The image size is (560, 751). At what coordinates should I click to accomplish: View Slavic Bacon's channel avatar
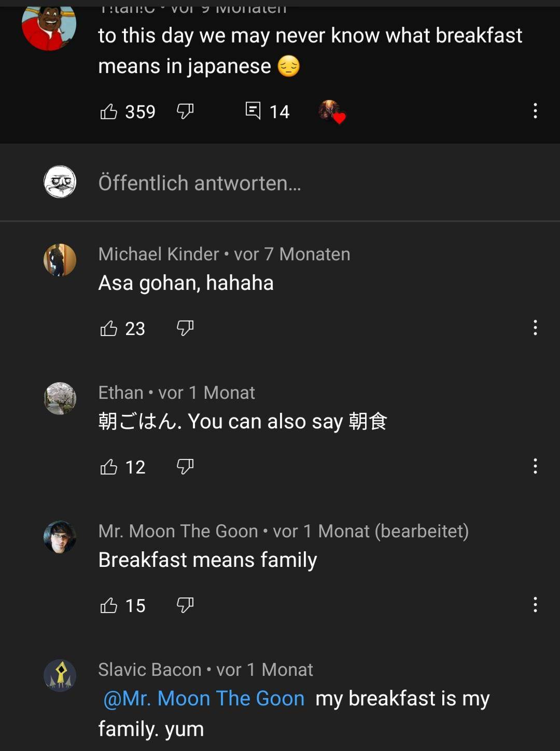point(60,676)
